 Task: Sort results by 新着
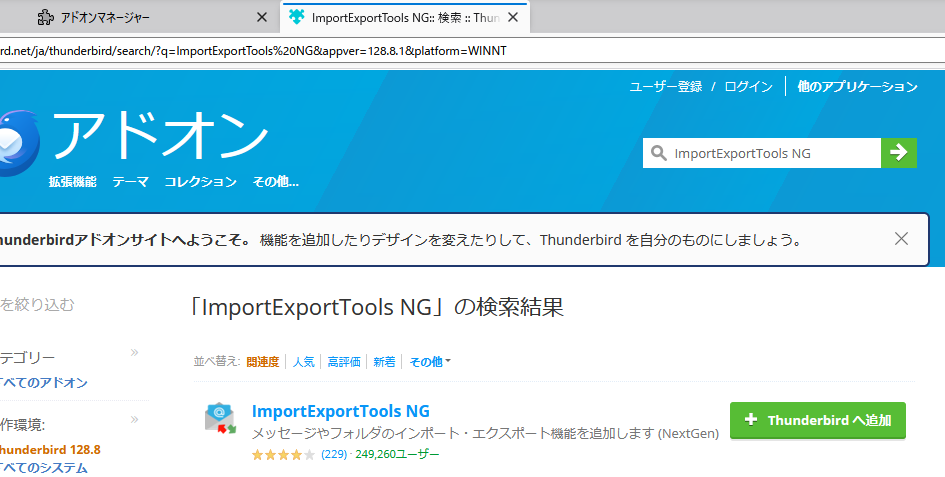[385, 362]
